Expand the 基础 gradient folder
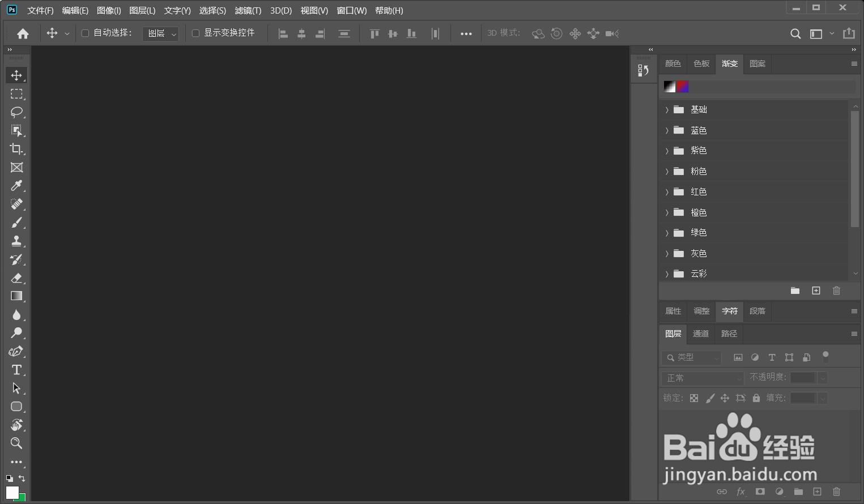Viewport: 864px width, 504px height. pos(667,110)
